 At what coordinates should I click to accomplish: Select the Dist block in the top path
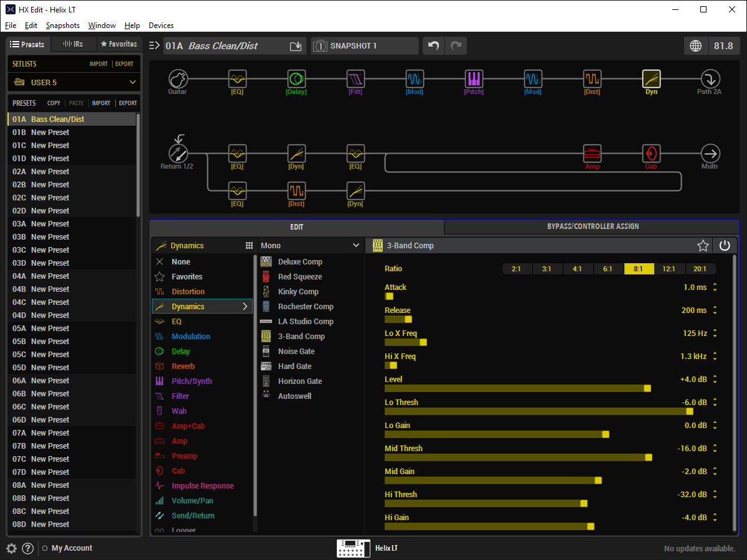(592, 79)
